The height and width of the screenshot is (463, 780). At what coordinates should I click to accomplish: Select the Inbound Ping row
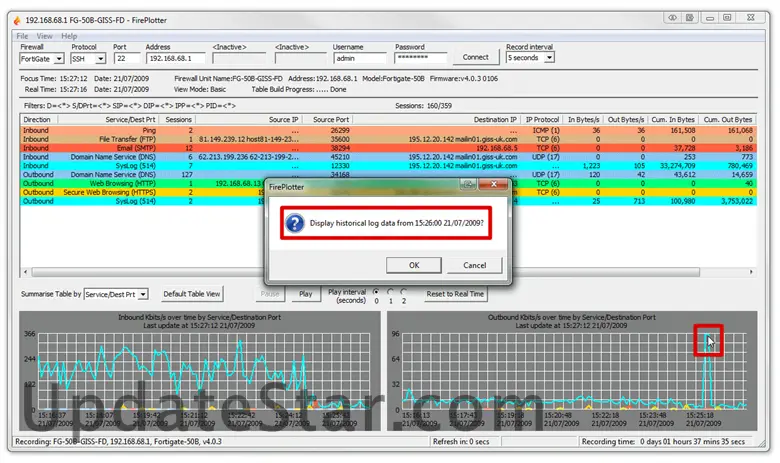point(389,130)
